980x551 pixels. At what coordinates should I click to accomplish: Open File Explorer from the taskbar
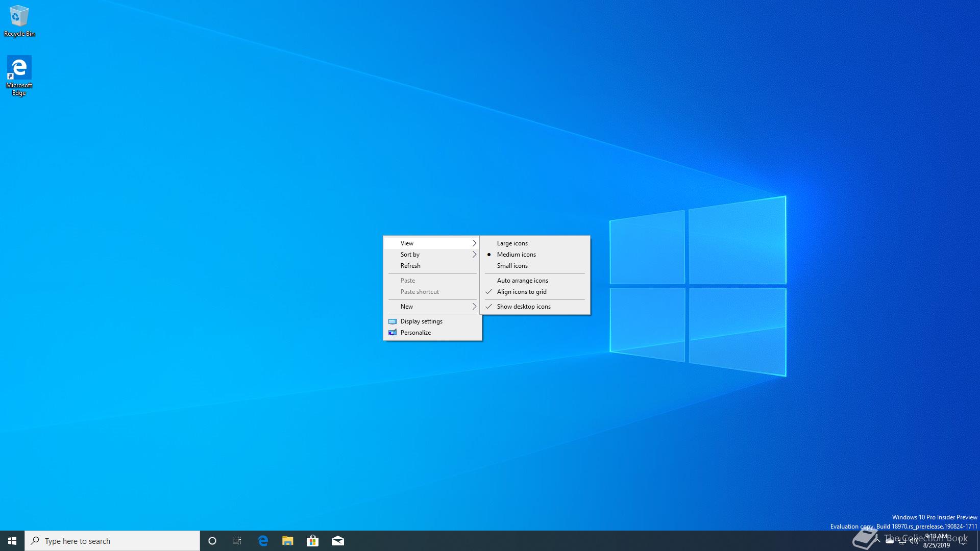[288, 541]
